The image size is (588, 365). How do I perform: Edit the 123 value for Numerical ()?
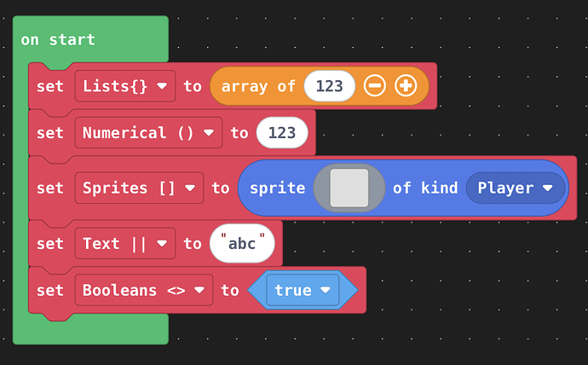(282, 132)
